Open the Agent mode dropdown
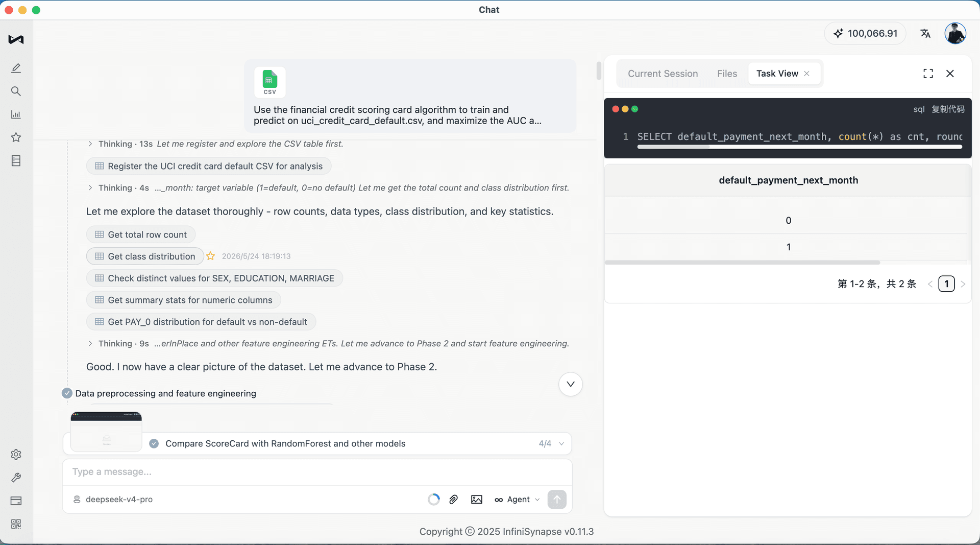Screen dimensions: 980x545 pos(517,500)
